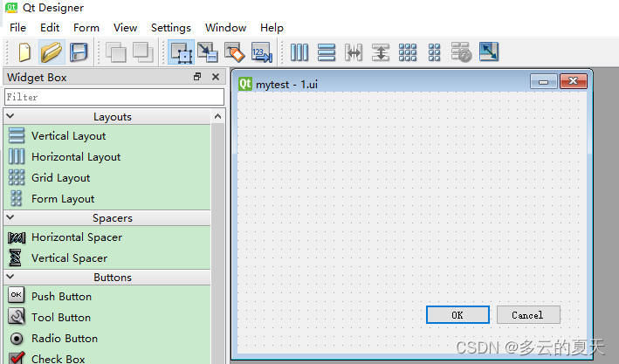Image resolution: width=619 pixels, height=364 pixels.
Task: Click the Break Layout toolbar icon
Action: point(461,52)
